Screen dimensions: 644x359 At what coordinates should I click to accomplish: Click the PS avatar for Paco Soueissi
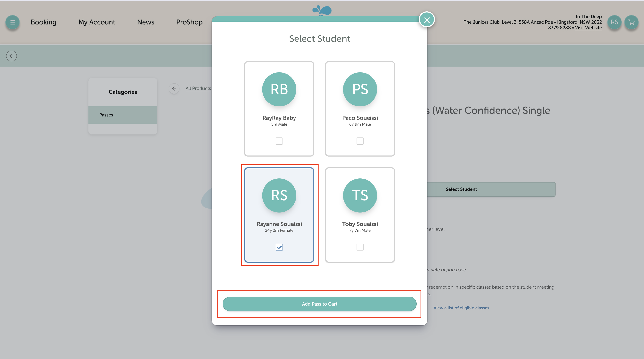click(x=360, y=89)
